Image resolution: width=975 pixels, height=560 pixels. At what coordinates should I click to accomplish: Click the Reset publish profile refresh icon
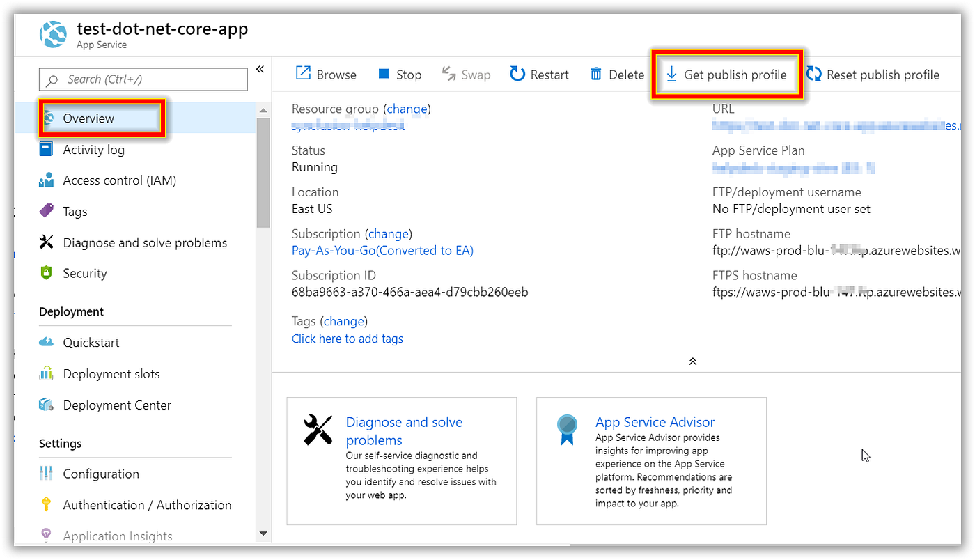coord(813,74)
